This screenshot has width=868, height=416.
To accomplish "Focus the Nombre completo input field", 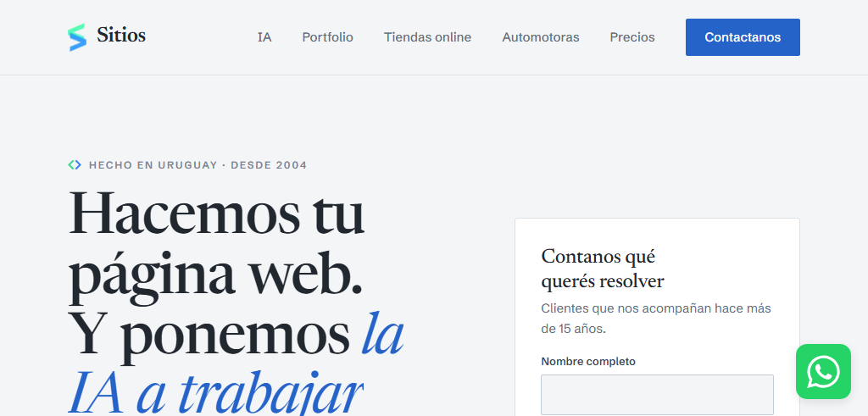I will click(657, 395).
